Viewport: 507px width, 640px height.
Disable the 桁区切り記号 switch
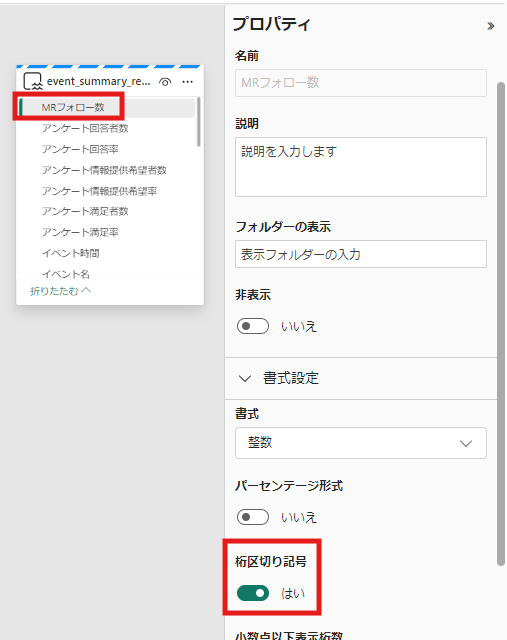(253, 593)
